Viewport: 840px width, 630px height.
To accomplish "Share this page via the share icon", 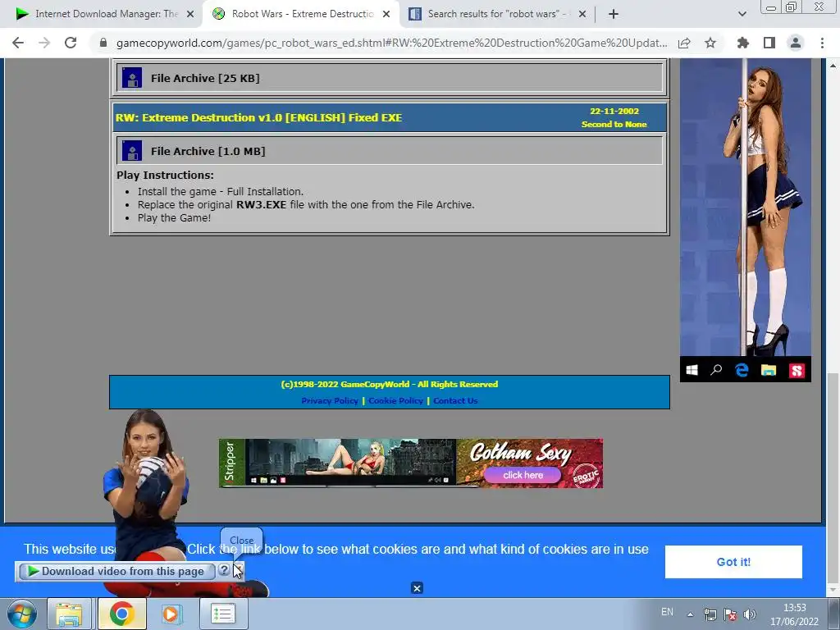I will pos(684,43).
